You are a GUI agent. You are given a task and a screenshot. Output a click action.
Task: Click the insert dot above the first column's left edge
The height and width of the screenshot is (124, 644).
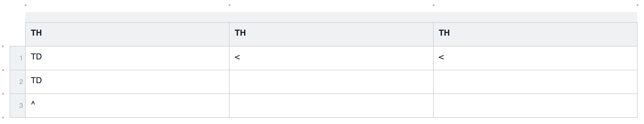[26, 5]
